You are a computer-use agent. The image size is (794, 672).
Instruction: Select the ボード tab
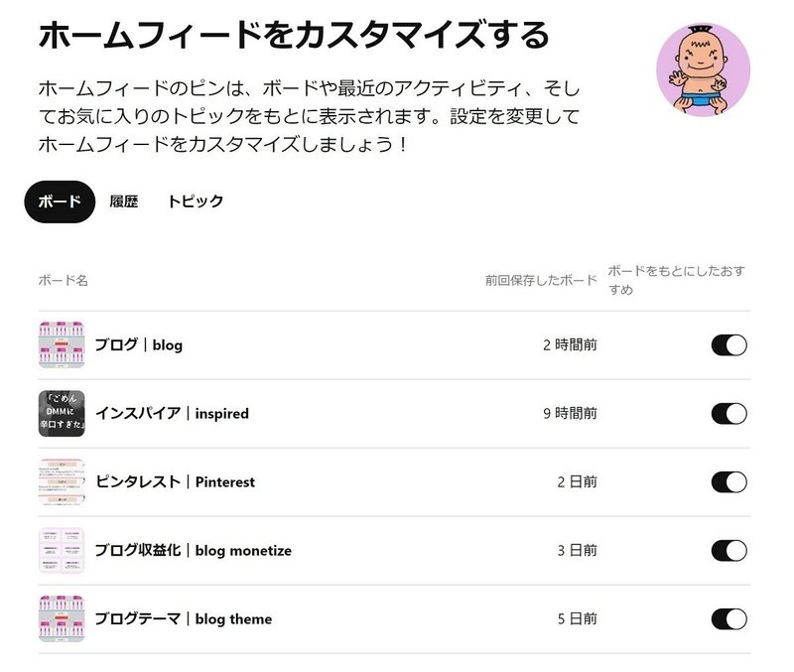pos(60,202)
